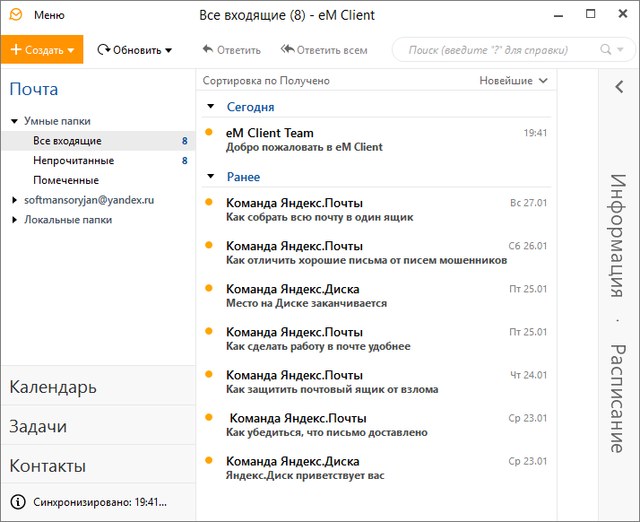Open the Меню main menu
The image size is (640, 522).
coord(48,15)
